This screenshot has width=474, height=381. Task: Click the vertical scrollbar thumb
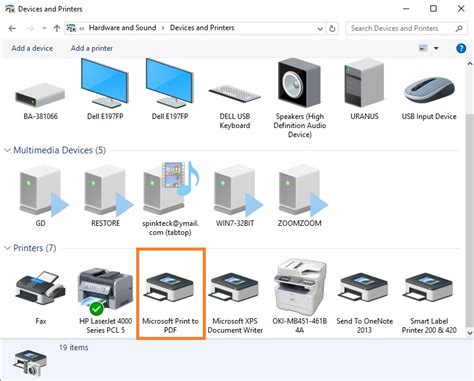470,220
